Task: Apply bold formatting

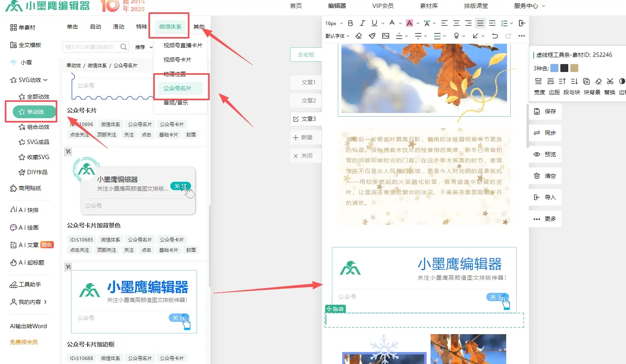Action: 350,23
